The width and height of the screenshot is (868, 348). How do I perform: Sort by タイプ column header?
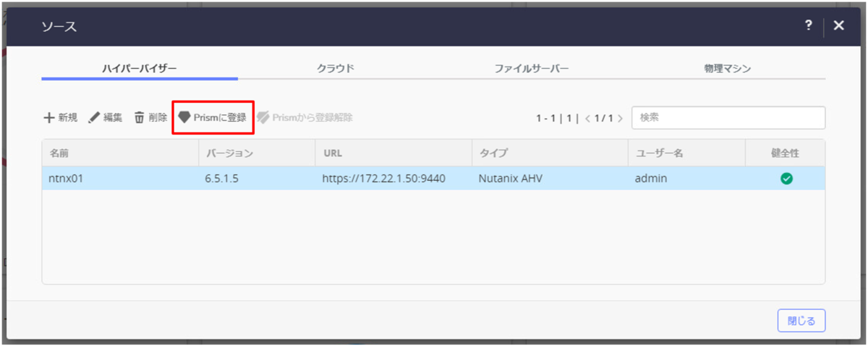tap(550, 153)
